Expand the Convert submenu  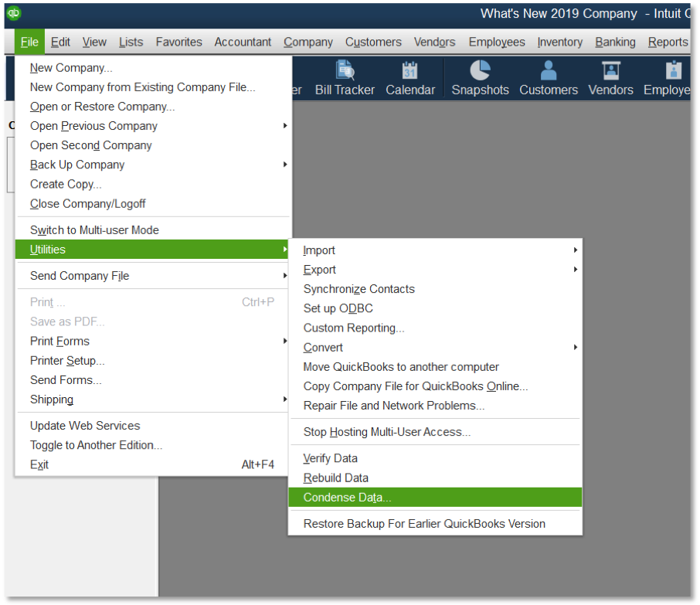pos(435,347)
